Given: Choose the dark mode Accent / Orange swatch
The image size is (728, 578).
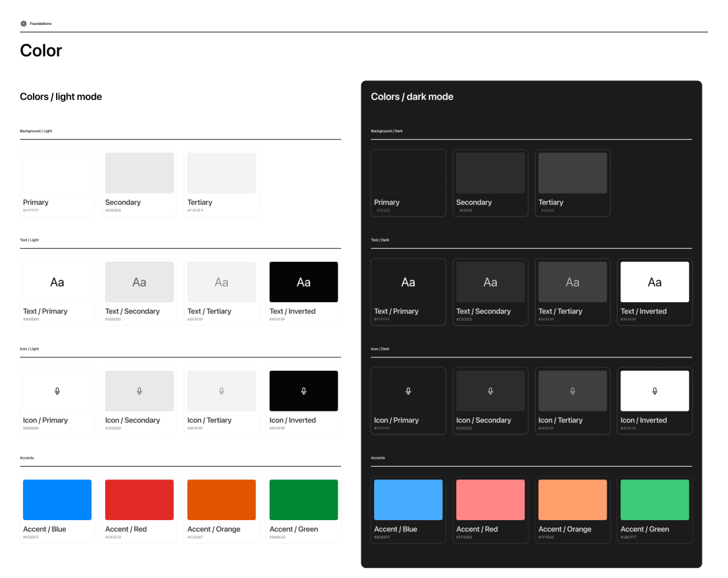Looking at the screenshot, I should point(573,500).
